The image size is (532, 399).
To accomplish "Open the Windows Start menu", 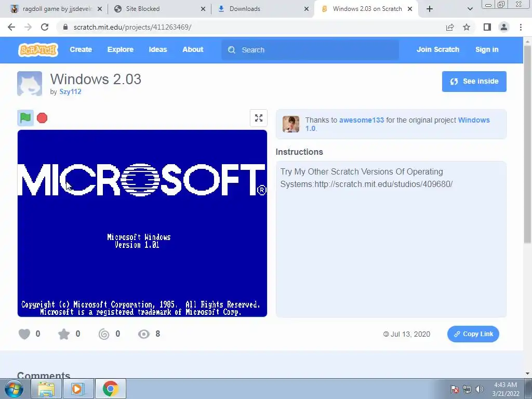I will click(13, 389).
